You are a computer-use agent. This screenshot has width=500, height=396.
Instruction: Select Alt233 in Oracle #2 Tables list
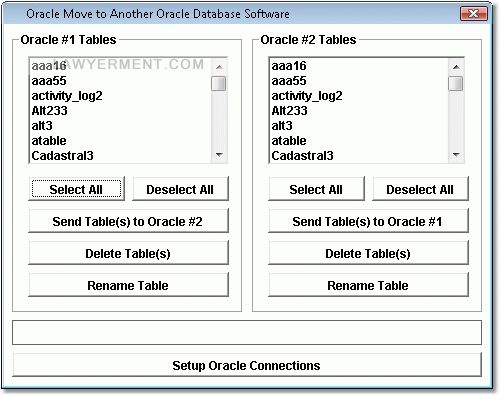[x=359, y=111]
